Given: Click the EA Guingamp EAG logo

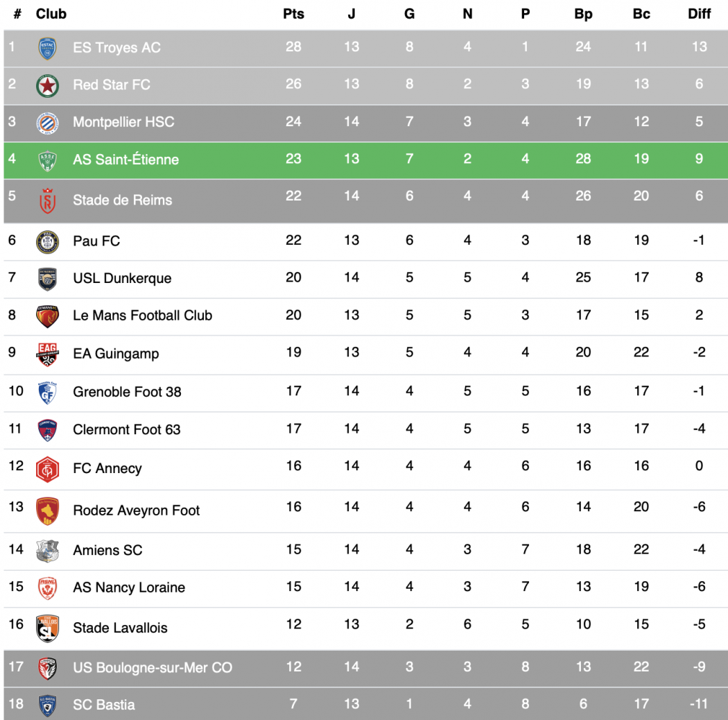Looking at the screenshot, I should coord(47,354).
